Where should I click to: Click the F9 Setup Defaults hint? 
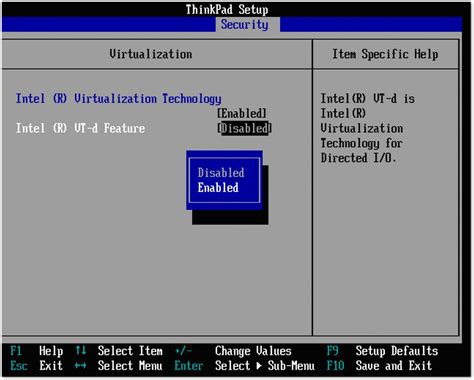click(x=382, y=351)
